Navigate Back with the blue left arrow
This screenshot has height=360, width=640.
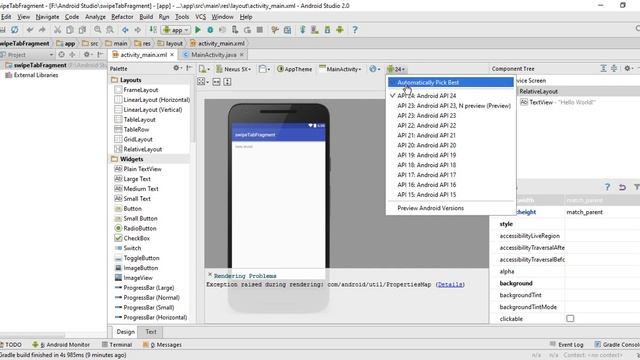(x=125, y=30)
